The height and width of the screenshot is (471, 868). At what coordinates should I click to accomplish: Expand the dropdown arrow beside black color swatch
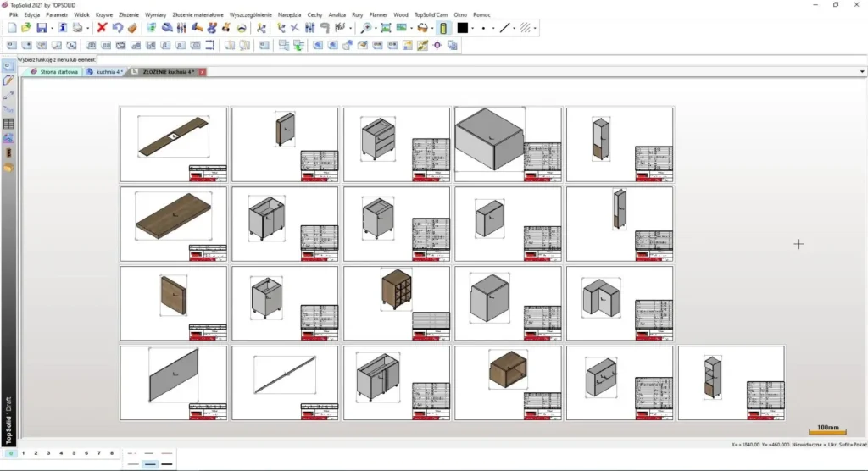click(473, 28)
